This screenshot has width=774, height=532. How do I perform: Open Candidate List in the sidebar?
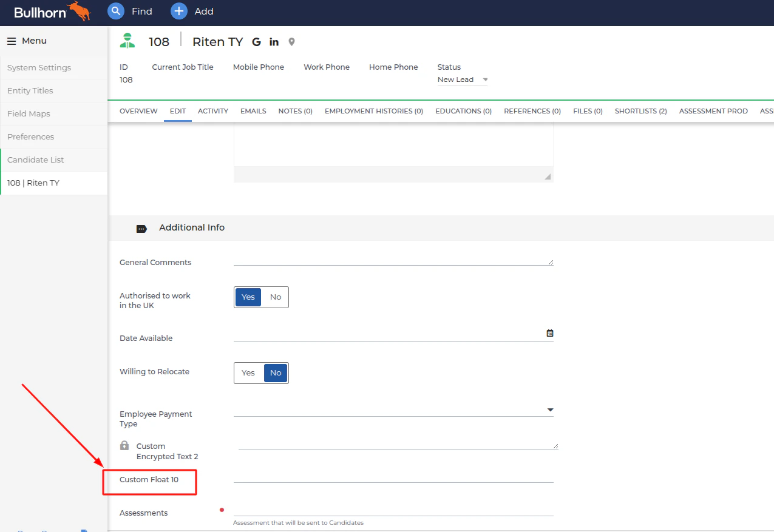[36, 160]
